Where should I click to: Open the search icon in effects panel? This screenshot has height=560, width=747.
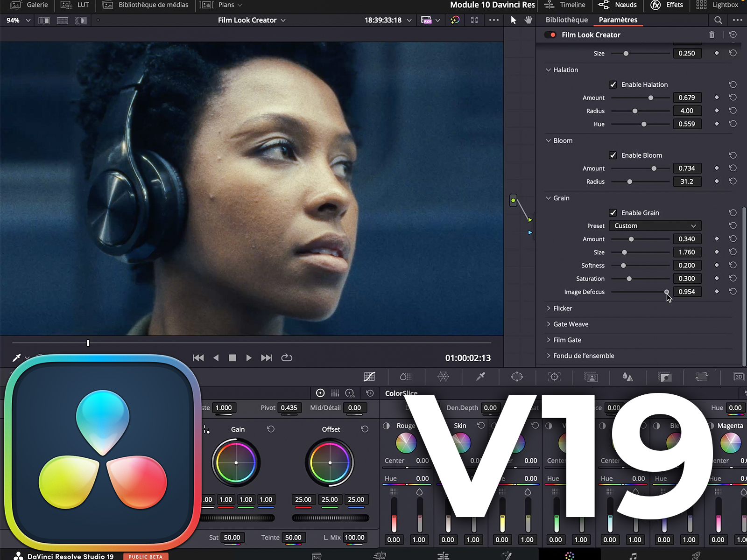[718, 20]
